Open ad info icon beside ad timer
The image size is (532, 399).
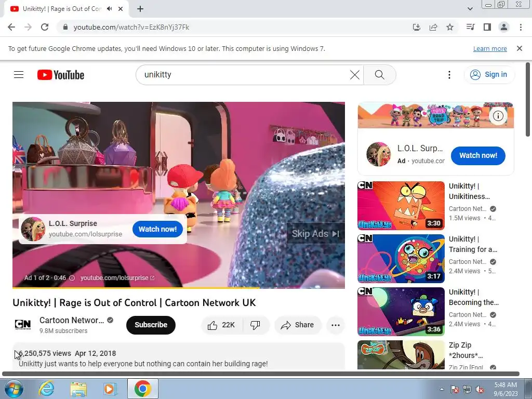[72, 278]
